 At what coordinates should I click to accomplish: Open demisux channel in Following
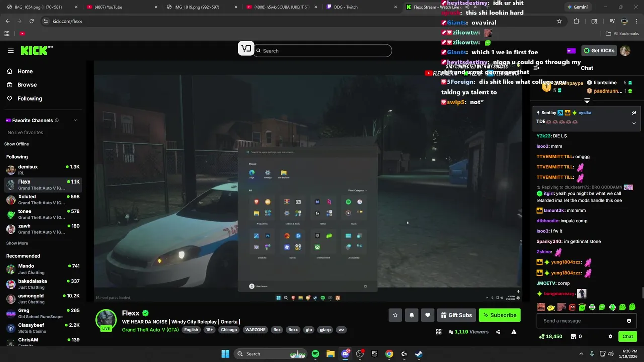coord(43,170)
